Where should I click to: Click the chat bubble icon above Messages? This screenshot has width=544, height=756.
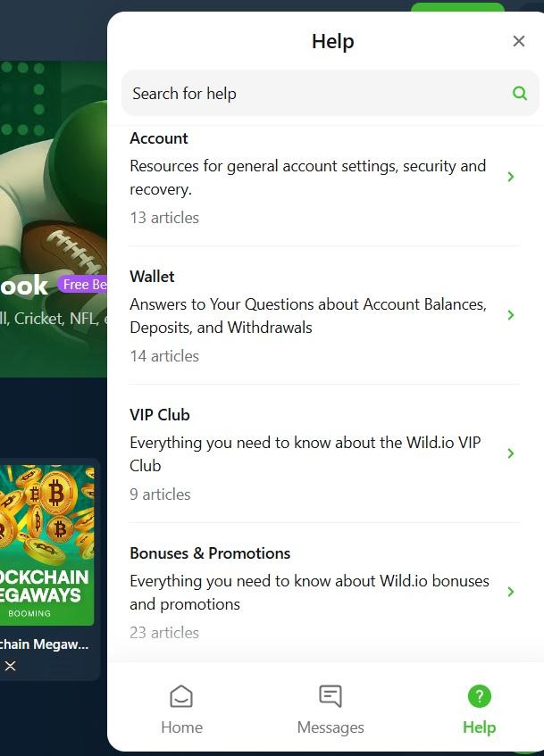click(x=331, y=695)
